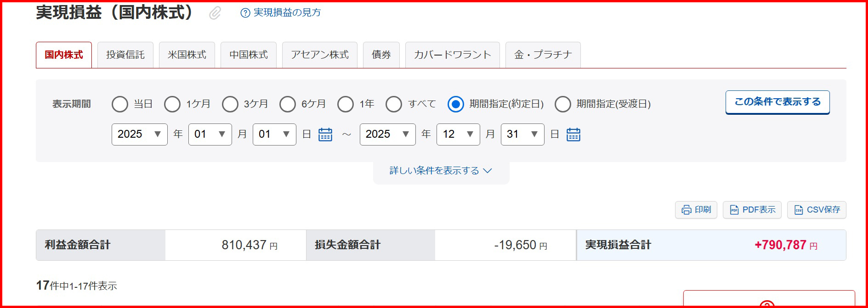Open the start date calendar picker
The height and width of the screenshot is (308, 868).
click(325, 134)
